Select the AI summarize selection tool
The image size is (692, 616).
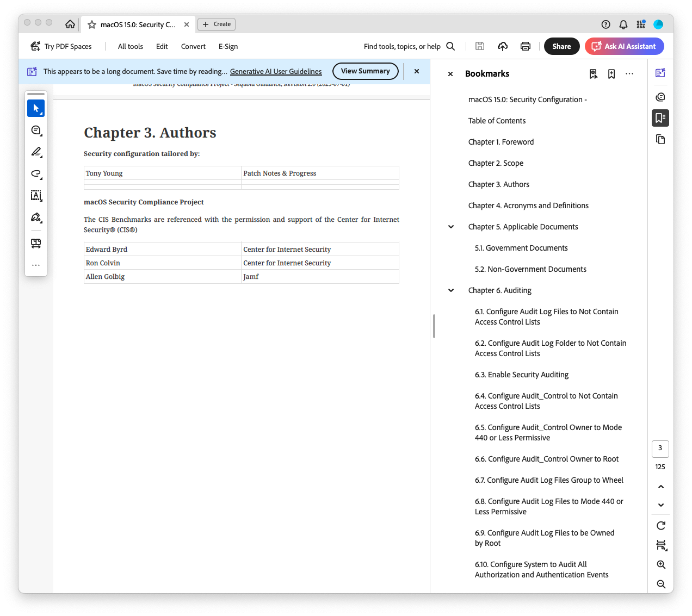point(36,243)
